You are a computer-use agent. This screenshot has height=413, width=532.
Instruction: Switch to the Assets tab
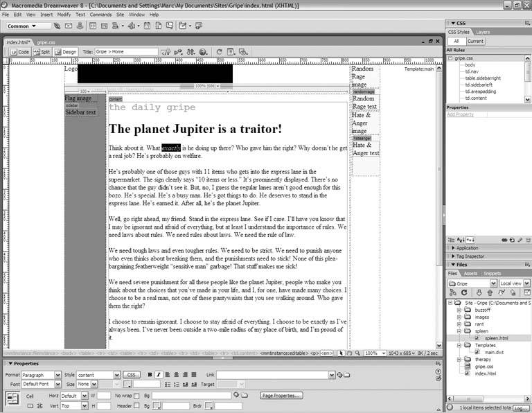pyautogui.click(x=470, y=273)
